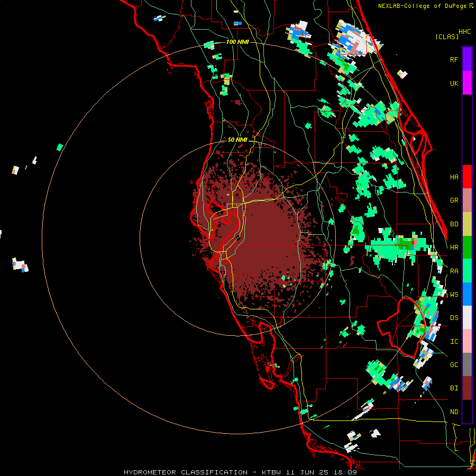Screen dimensions: 476x476
Task: Click the UK magenta legend swatch
Action: tap(467, 83)
